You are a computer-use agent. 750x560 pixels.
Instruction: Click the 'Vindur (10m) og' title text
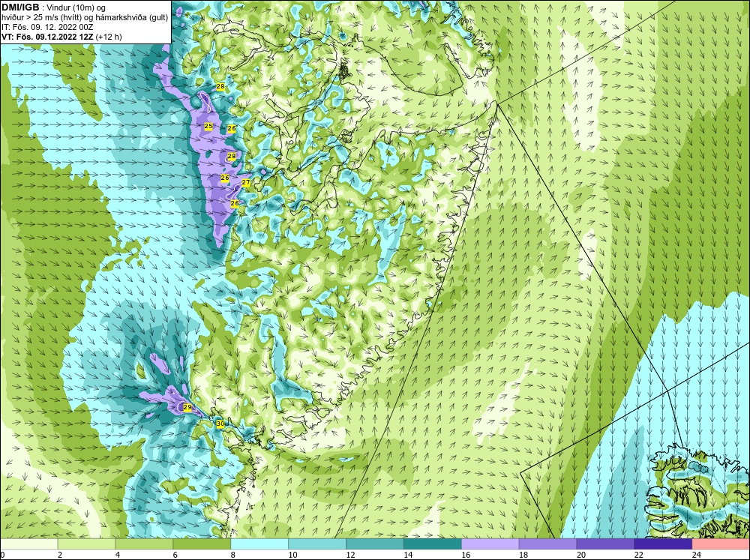coord(74,8)
